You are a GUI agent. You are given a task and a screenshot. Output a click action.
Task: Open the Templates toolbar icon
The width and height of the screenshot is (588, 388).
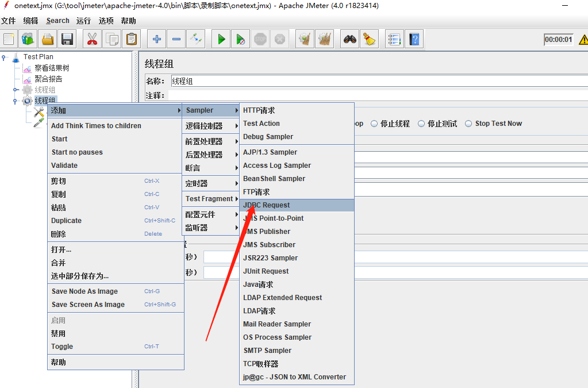coord(28,39)
